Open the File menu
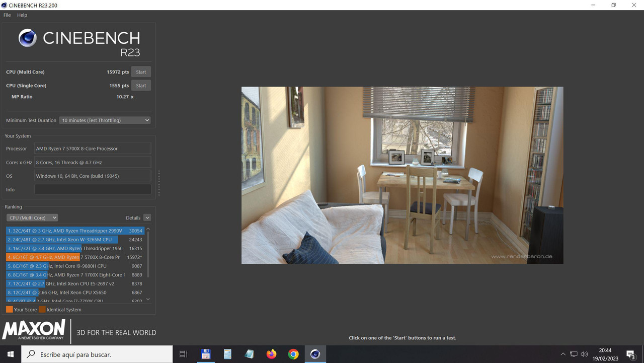 (x=7, y=15)
